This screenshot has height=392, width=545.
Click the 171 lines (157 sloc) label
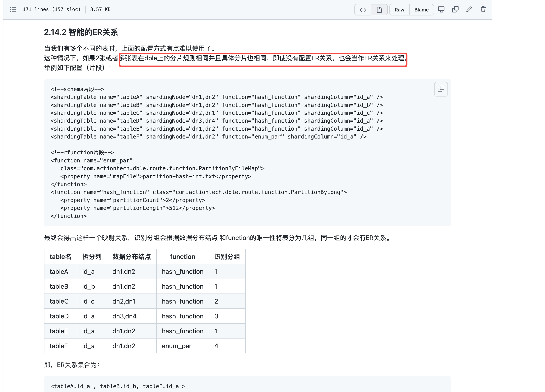coord(51,9)
